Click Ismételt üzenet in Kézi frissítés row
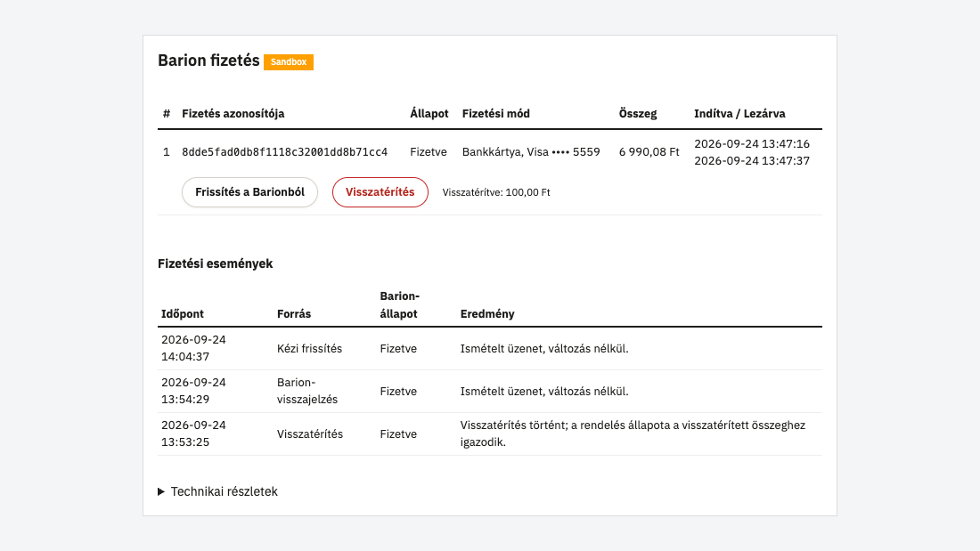This screenshot has width=980, height=551. point(544,349)
